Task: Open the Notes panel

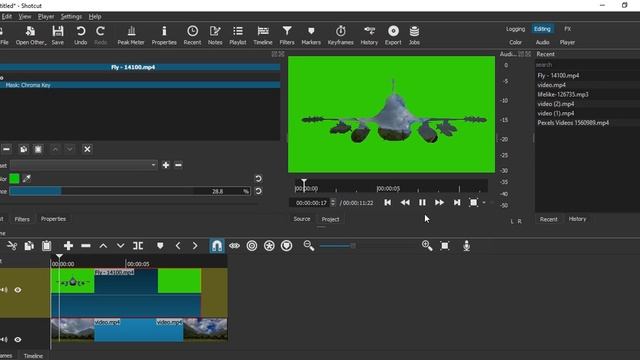Action: [x=215, y=35]
